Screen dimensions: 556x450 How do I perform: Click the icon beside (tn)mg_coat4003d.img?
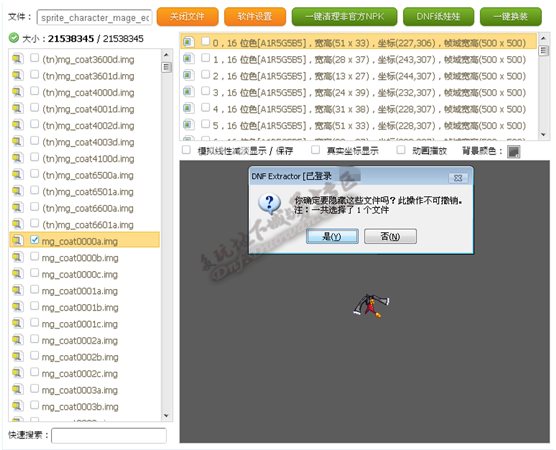[17, 141]
